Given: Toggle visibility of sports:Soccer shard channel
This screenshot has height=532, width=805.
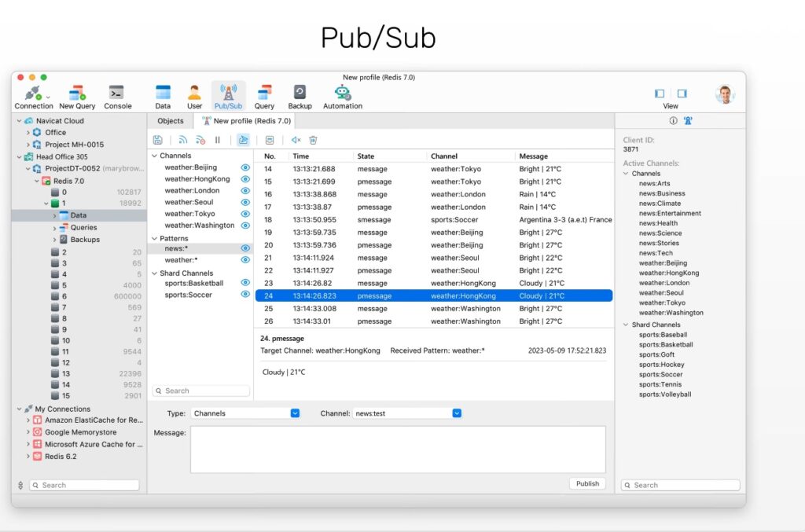Looking at the screenshot, I should (245, 295).
